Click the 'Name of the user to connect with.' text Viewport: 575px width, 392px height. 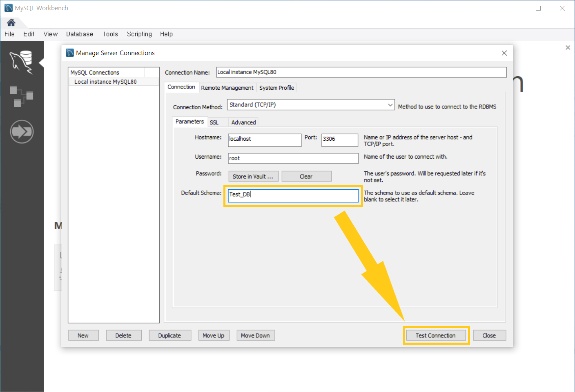406,157
